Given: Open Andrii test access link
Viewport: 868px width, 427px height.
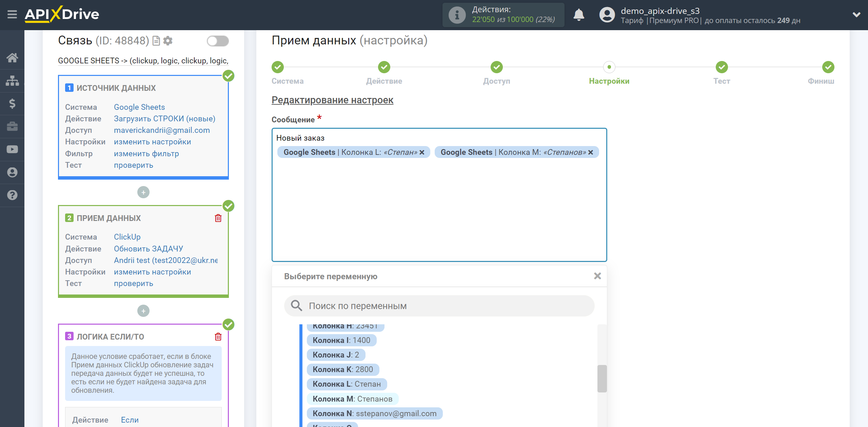Looking at the screenshot, I should 166,260.
